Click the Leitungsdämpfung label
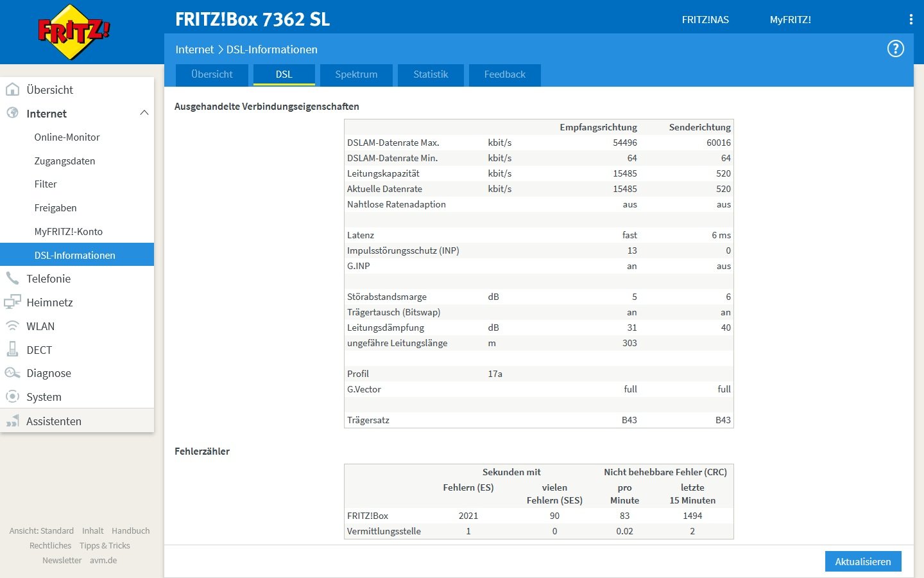 pos(386,328)
